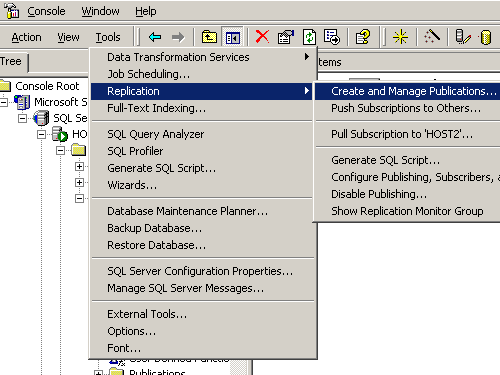Select Push Subscriptions to Others menu item
500x375 pixels.
pyautogui.click(x=407, y=108)
